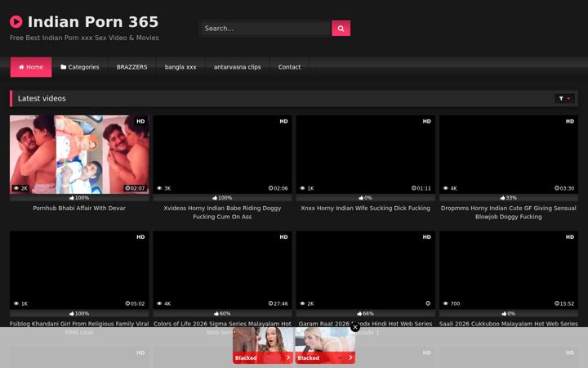Open the title link starting with Dropmms
Viewport: 588px width, 368px height.
(509, 212)
